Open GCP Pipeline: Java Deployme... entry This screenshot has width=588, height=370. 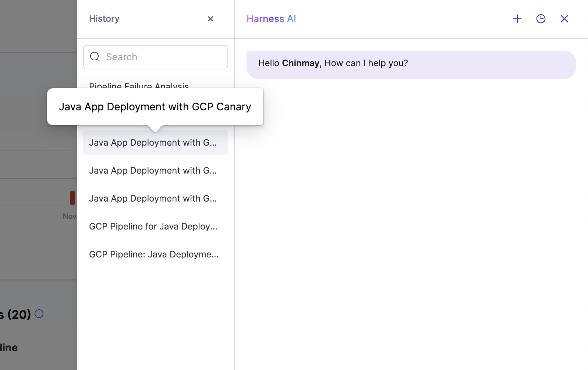(156, 255)
